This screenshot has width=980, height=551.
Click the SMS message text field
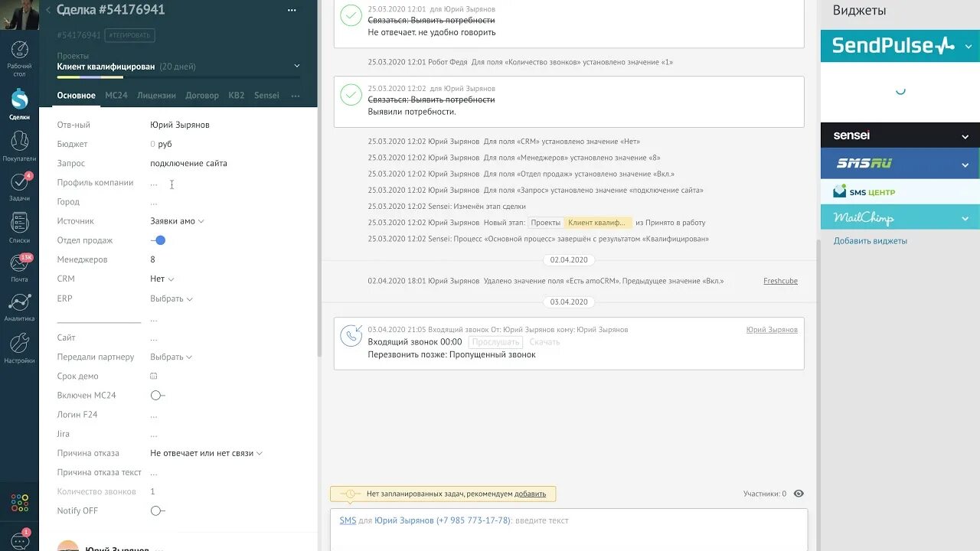click(x=612, y=520)
